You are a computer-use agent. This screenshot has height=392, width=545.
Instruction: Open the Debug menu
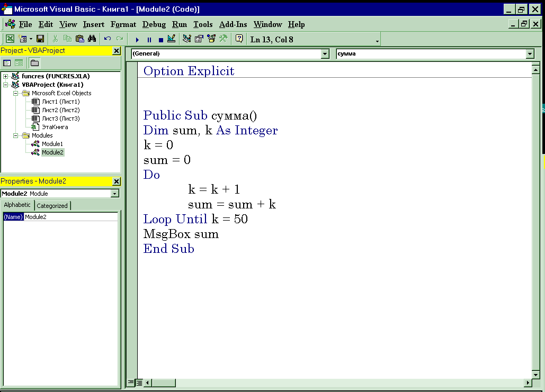tap(154, 24)
